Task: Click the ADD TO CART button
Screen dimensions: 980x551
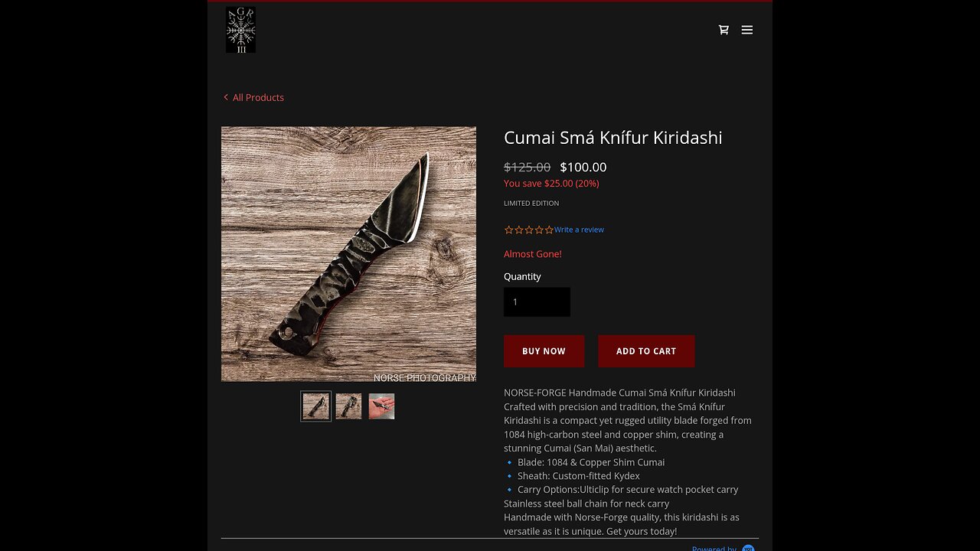Action: [646, 351]
